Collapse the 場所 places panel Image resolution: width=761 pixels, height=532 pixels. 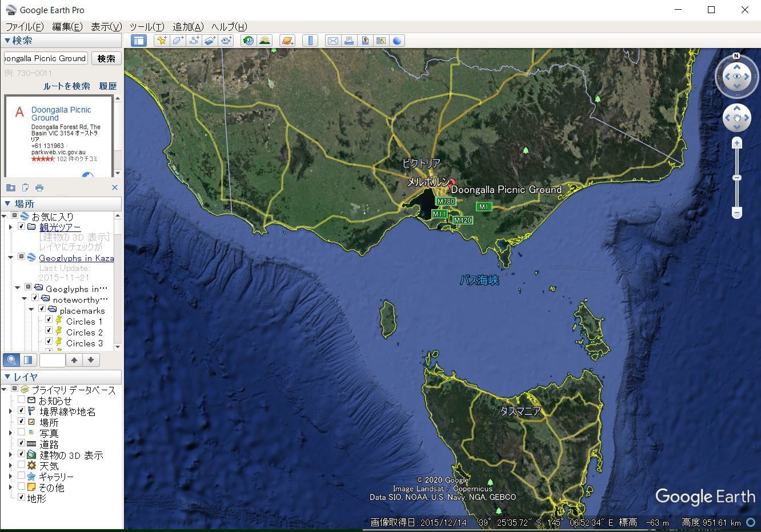(7, 203)
